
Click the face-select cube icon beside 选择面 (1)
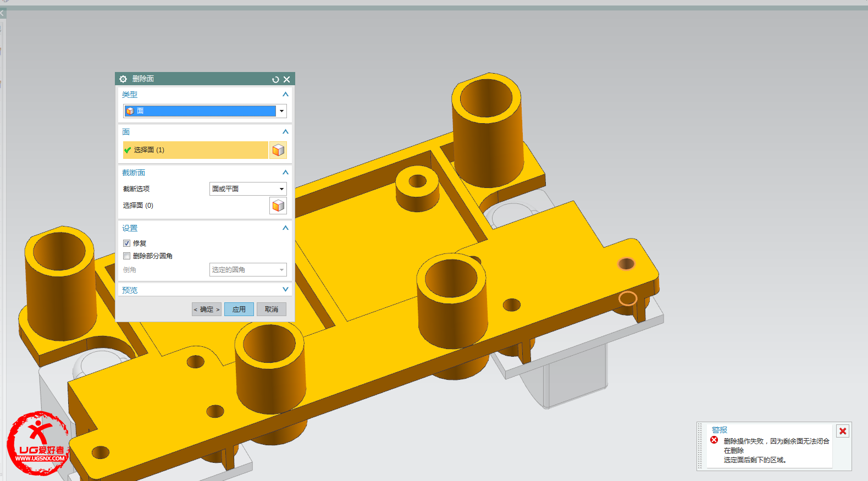coord(278,150)
